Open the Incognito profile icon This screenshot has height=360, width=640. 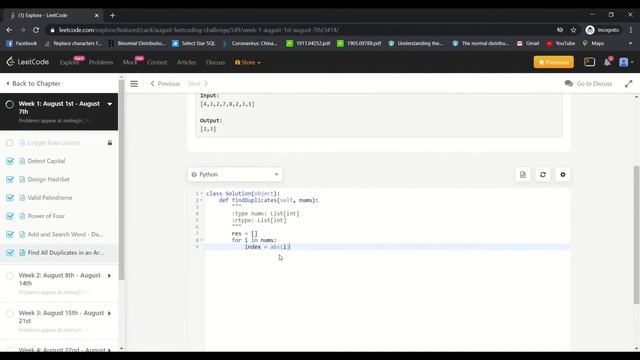[602, 30]
